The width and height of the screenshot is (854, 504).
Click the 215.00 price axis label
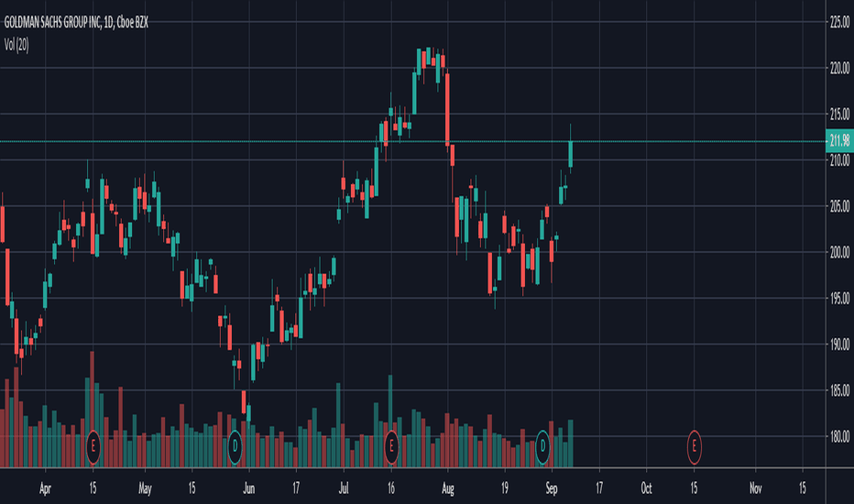pyautogui.click(x=839, y=114)
